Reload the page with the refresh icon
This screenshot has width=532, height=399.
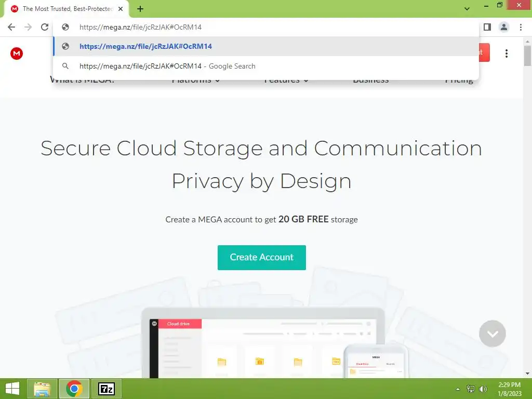pos(45,27)
